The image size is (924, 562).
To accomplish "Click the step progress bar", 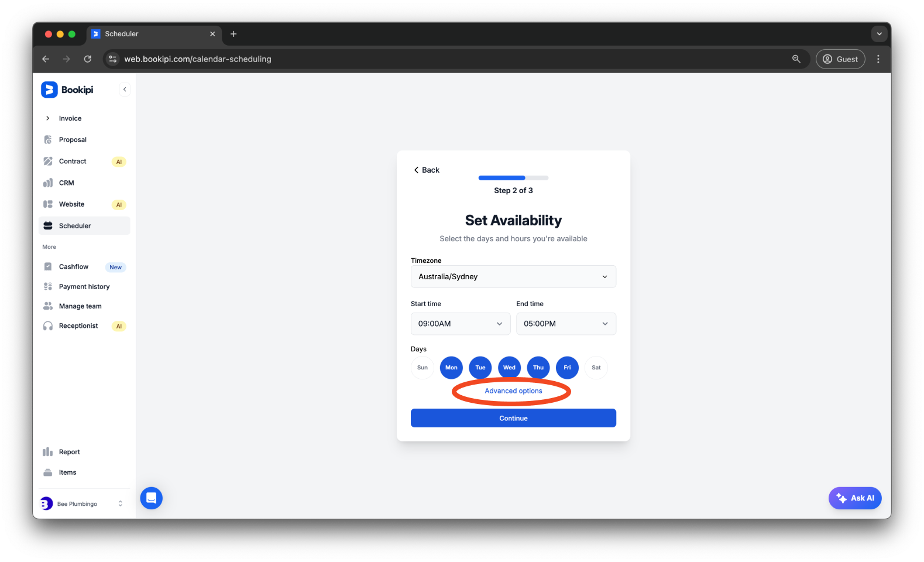I will 513,178.
